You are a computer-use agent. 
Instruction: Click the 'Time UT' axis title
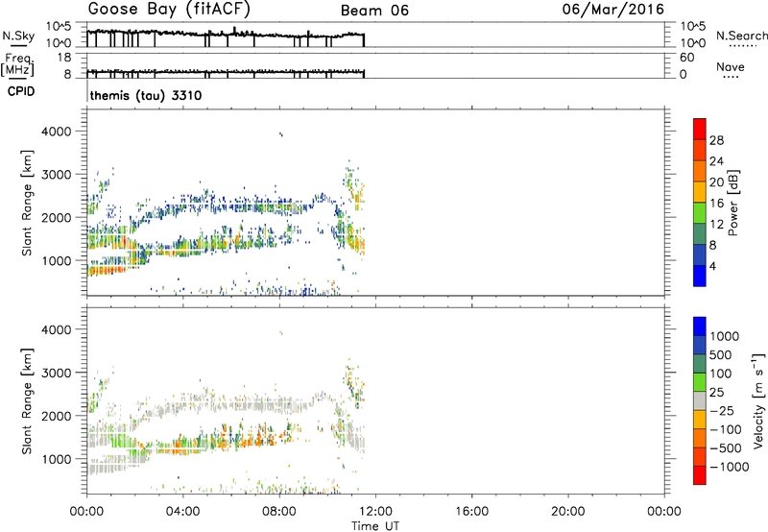375,526
